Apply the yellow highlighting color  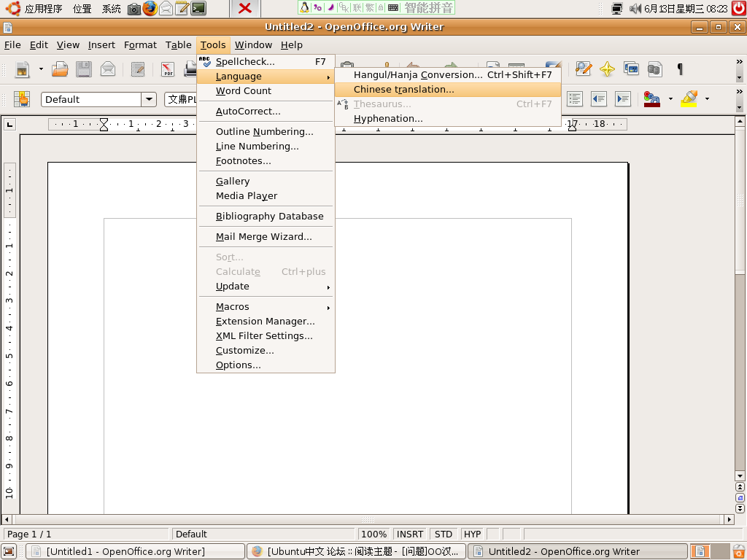coord(689,99)
